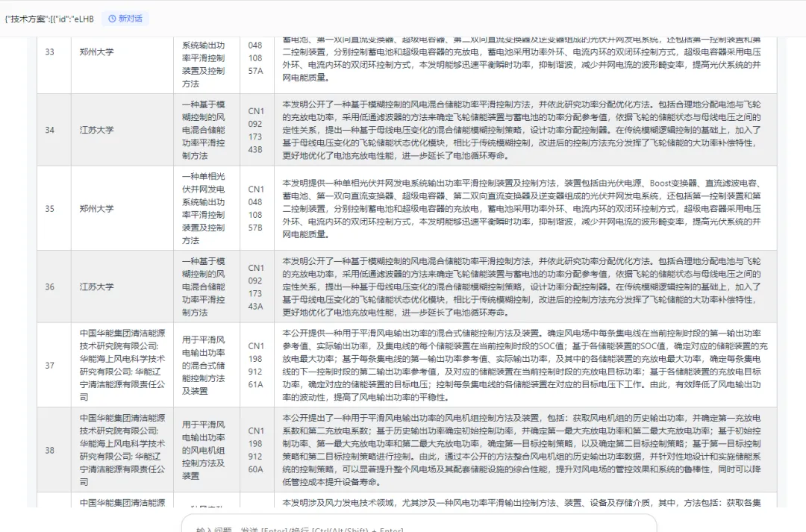Image resolution: width=806 pixels, height=532 pixels.
Task: Click the abstract text in row 34
Action: pyautogui.click(x=522, y=130)
